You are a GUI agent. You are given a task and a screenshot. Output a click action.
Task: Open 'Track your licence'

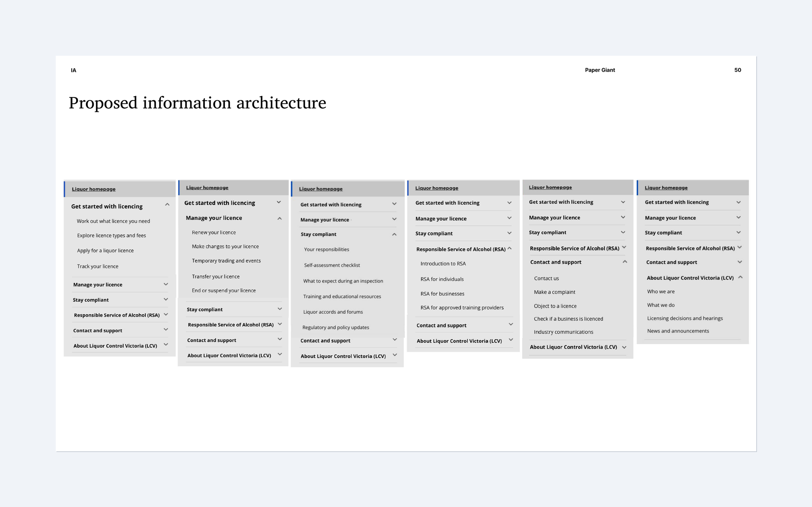97,266
